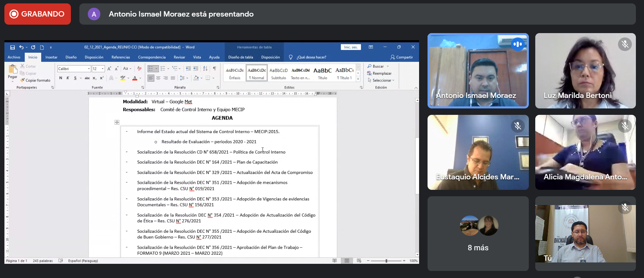644x278 pixels.
Task: Switch to the Correspondencia tab
Action: [152, 57]
